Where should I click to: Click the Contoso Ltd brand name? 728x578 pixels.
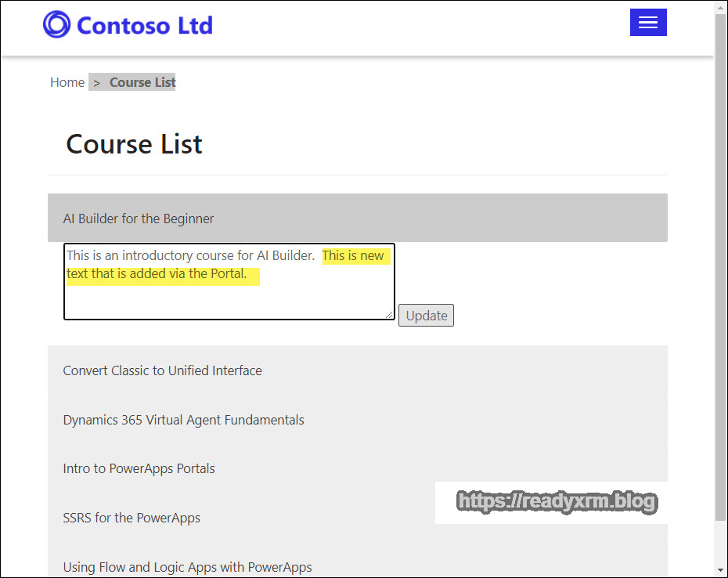(145, 25)
